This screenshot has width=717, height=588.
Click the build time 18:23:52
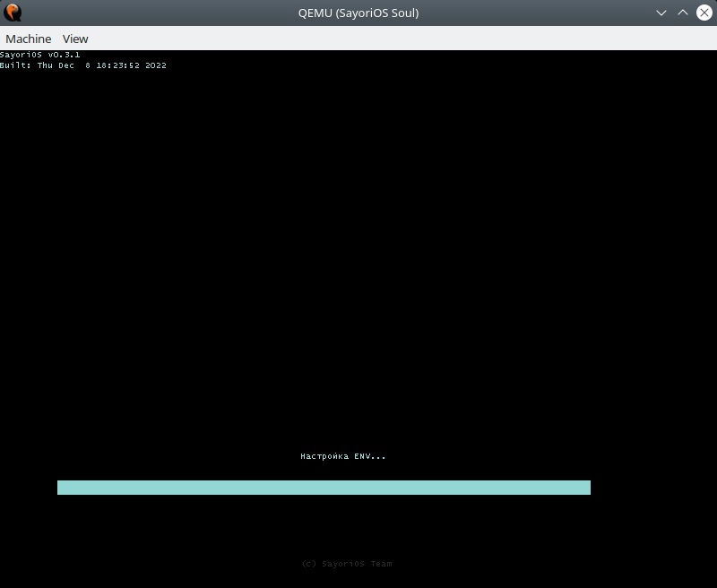(x=117, y=65)
